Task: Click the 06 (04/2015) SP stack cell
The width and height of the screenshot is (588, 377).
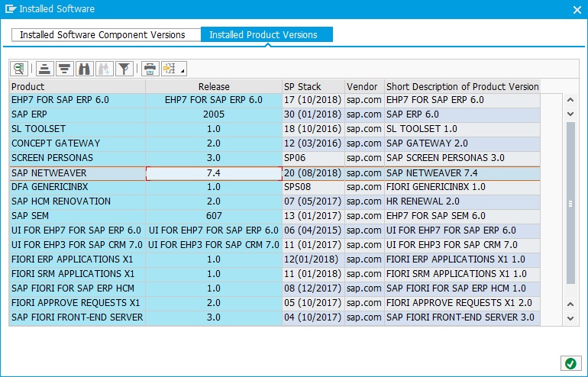Action: pyautogui.click(x=313, y=230)
